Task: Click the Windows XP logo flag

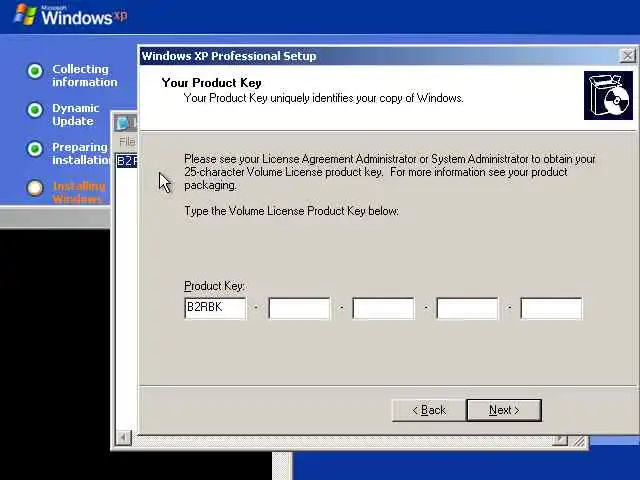Action: click(25, 15)
